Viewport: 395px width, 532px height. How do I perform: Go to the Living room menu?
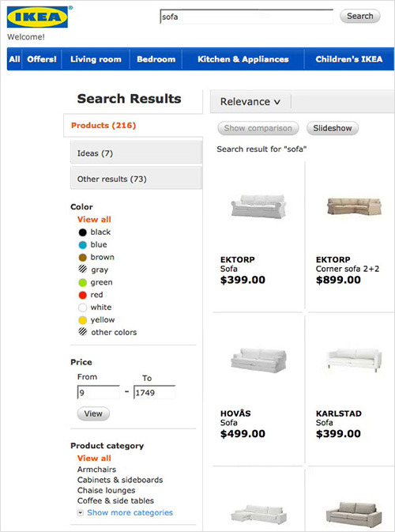pos(96,59)
